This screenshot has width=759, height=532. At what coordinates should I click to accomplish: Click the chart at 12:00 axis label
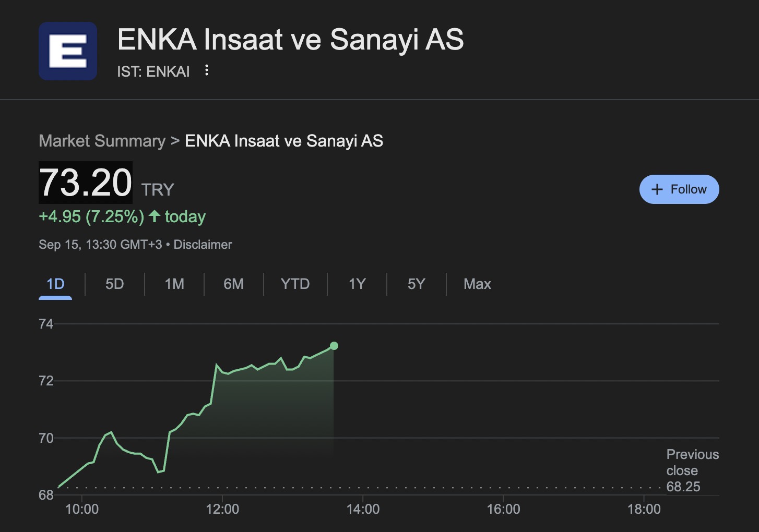(222, 509)
